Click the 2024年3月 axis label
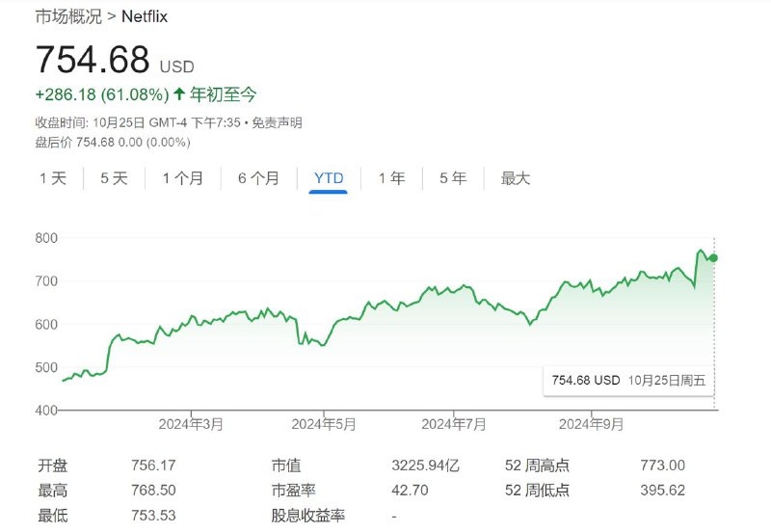Viewport: 771px width, 532px height. (191, 424)
